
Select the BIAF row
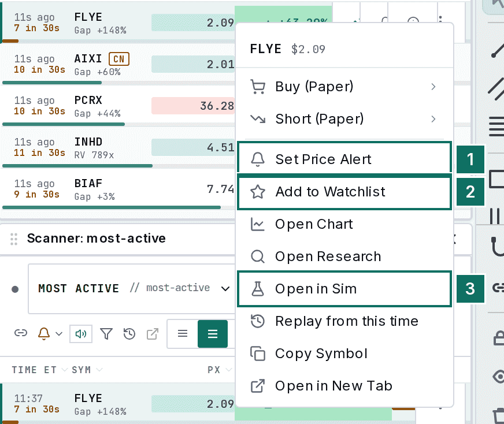[118, 189]
